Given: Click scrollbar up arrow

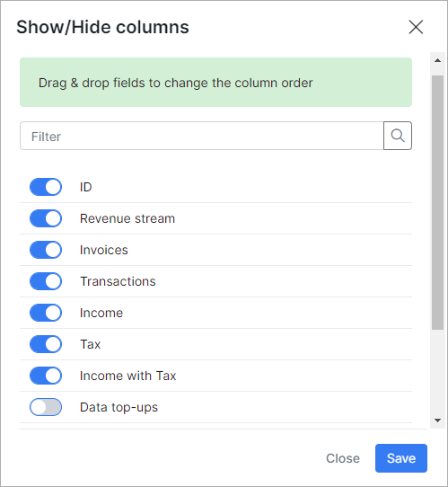Looking at the screenshot, I should point(438,60).
